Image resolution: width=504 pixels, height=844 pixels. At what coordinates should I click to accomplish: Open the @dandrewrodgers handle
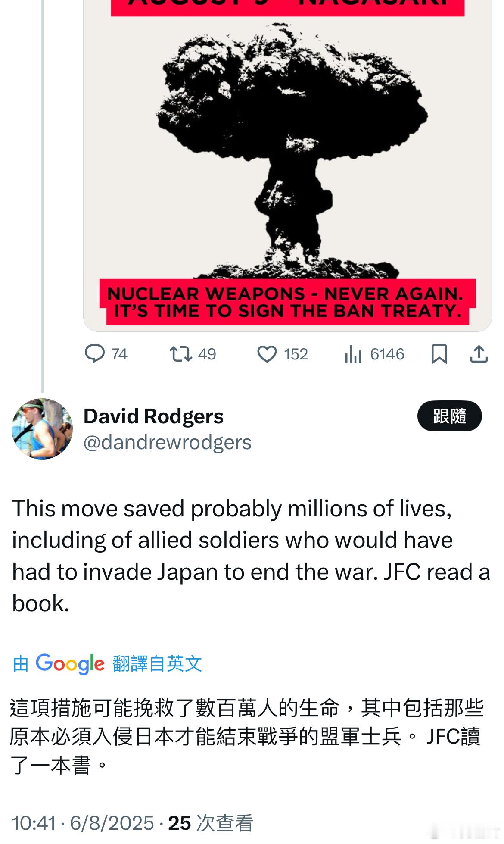coord(167,443)
